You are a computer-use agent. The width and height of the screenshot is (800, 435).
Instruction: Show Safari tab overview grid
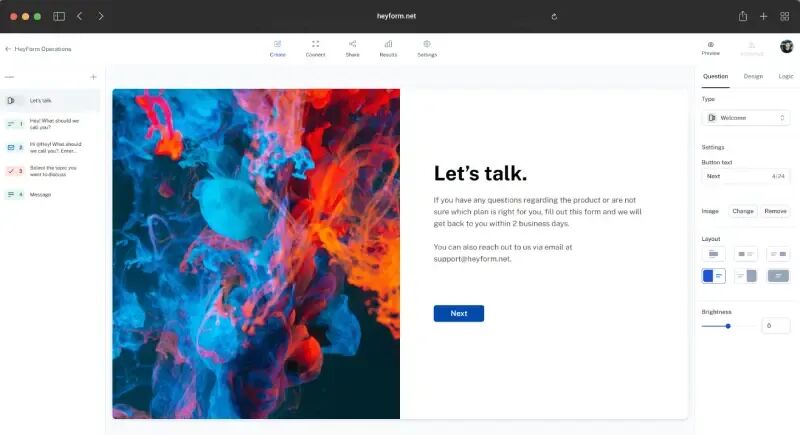tap(785, 16)
